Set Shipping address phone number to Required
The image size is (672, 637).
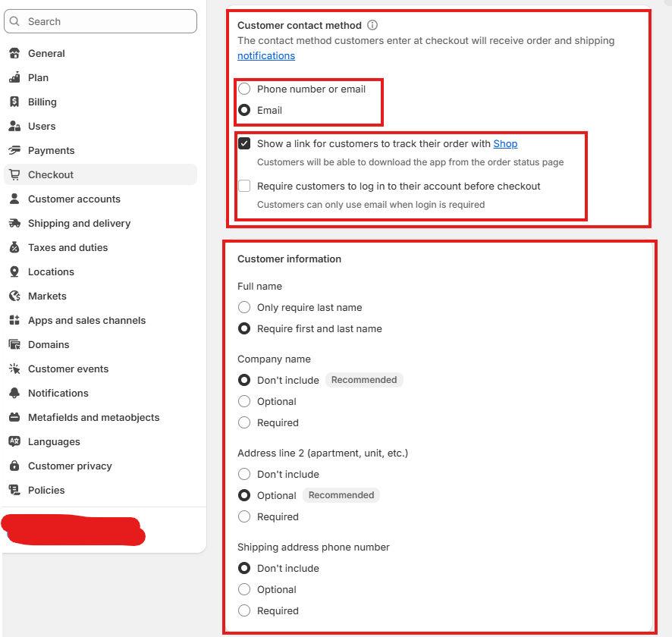coord(244,610)
